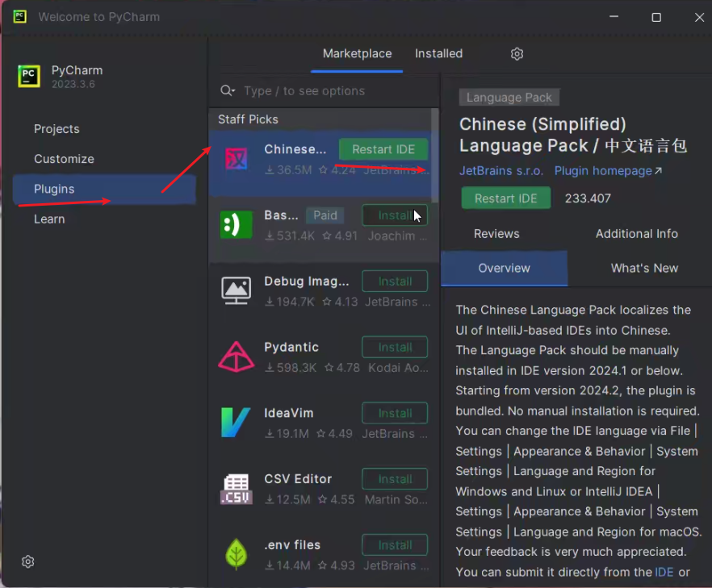Install the Debug Image Viewer plugin
This screenshot has width=712, height=588.
coord(395,281)
